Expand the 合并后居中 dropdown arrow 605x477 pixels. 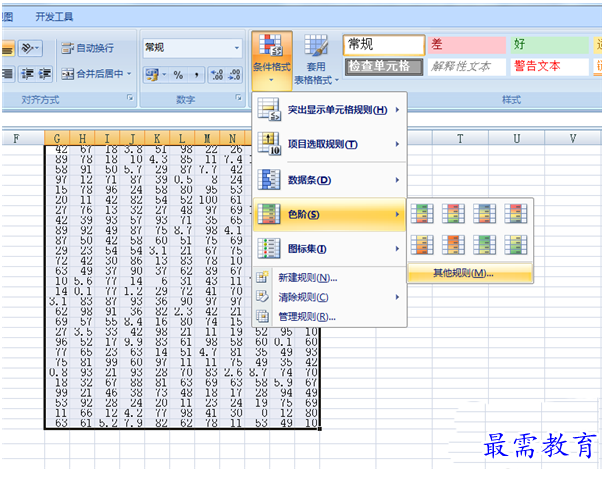click(x=129, y=74)
